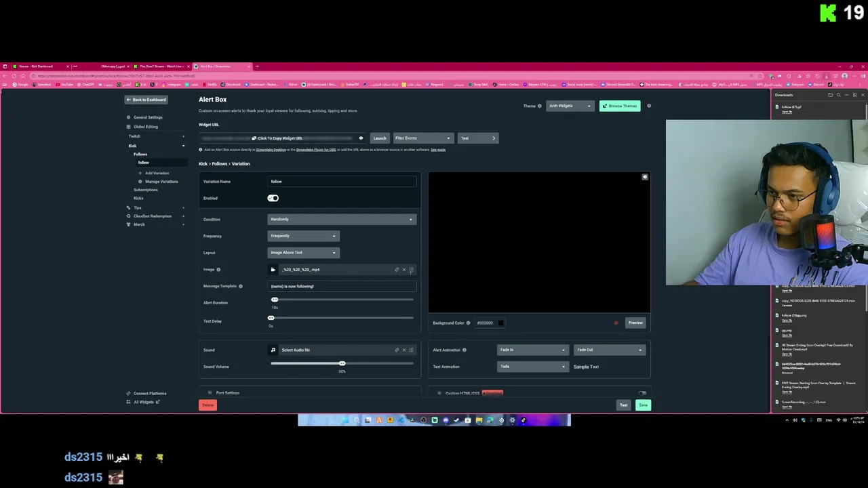Click the link icon in the Sound row
Image resolution: width=868 pixels, height=488 pixels.
(397, 350)
